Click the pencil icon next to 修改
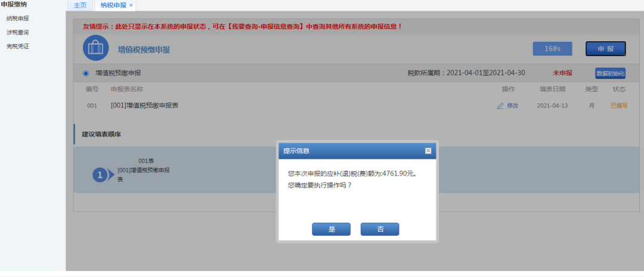This screenshot has height=277, width=644. click(x=500, y=106)
